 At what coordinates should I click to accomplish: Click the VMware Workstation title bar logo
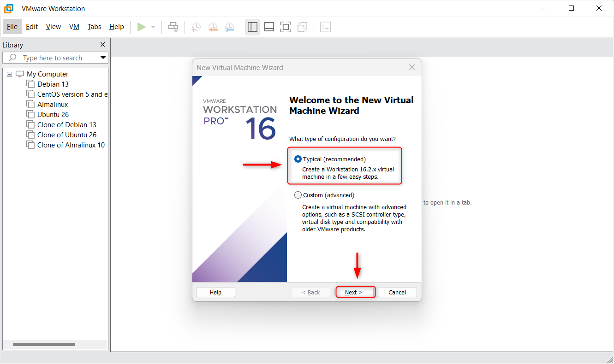(x=9, y=8)
